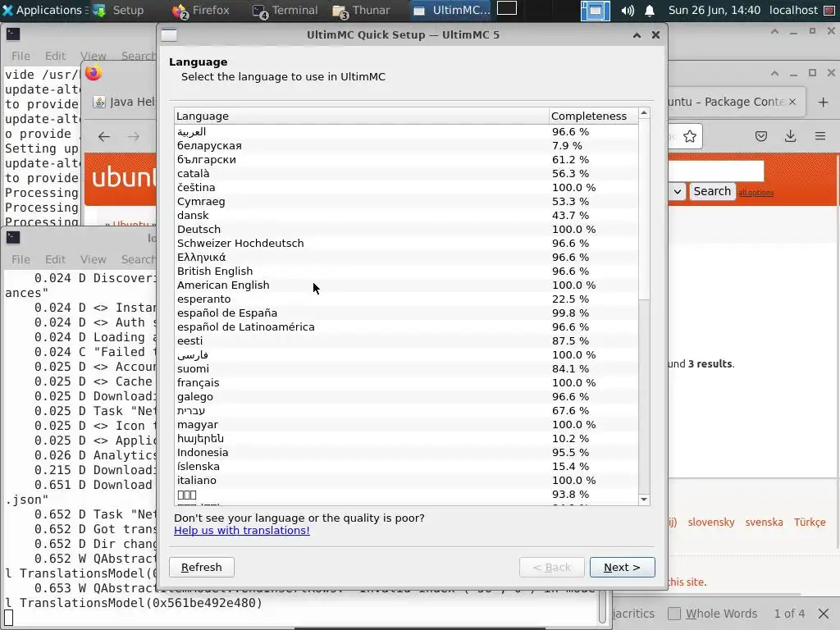Select the català language row
Image resolution: width=840 pixels, height=630 pixels.
(406, 174)
